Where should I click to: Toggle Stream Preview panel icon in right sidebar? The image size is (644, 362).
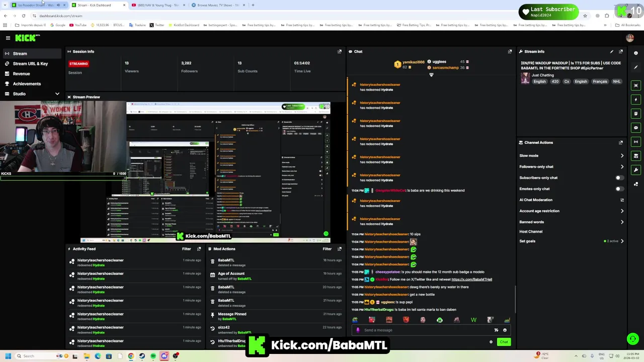tap(636, 85)
